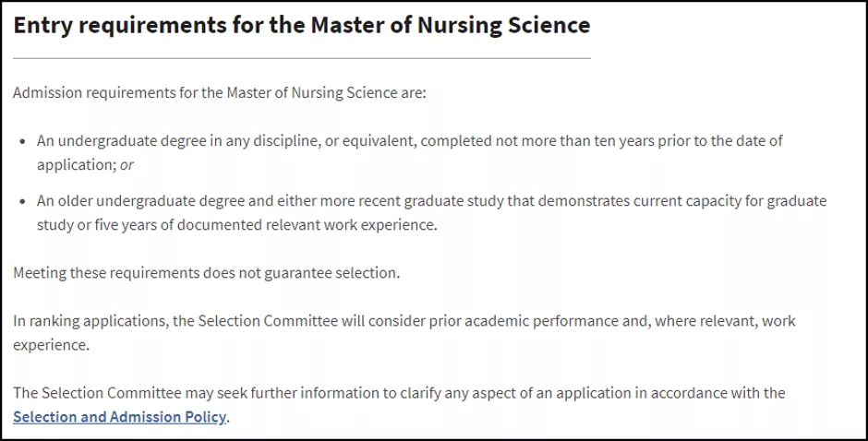Click the 'Admission requirements for the Master' sentence
The image size is (868, 441).
pos(220,92)
